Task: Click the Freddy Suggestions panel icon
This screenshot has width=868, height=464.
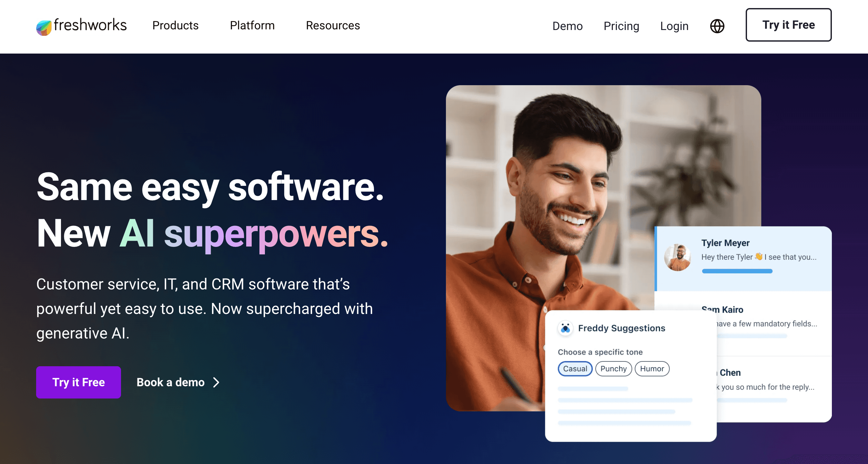Action: 565,328
